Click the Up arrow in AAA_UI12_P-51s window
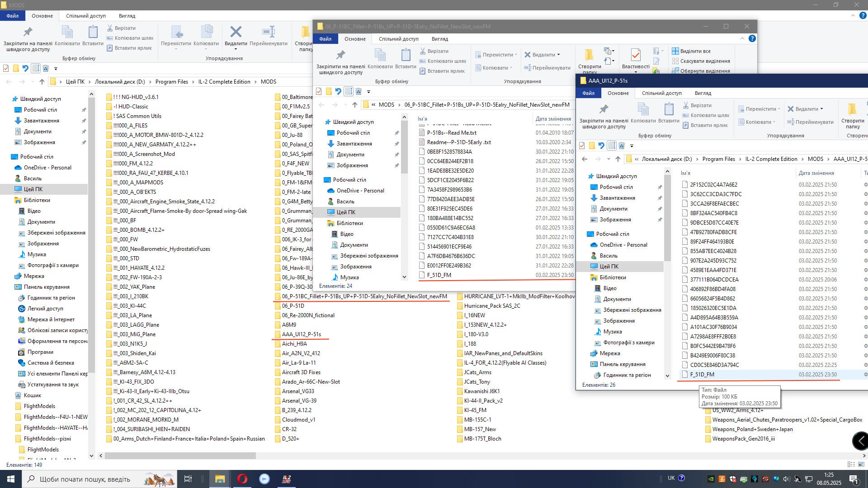Screen dimensions: 868x488 click(x=618, y=159)
